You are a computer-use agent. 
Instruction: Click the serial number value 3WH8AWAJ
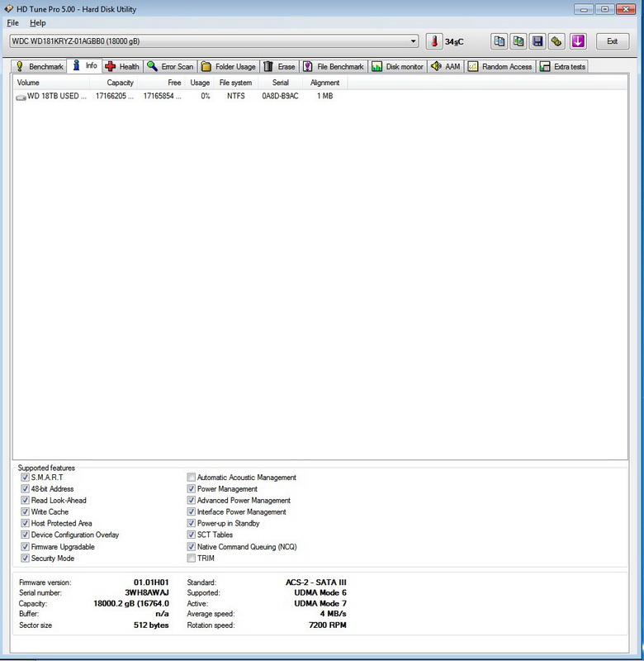coord(147,592)
